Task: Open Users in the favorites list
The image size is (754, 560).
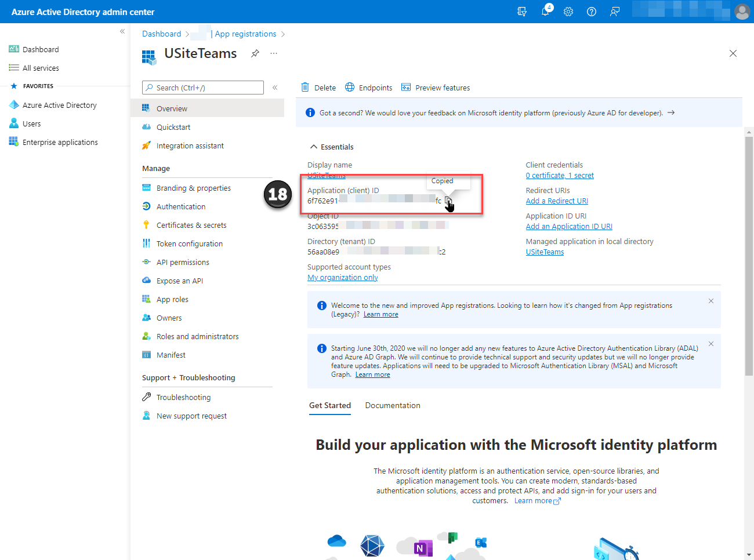Action: pyautogui.click(x=31, y=123)
